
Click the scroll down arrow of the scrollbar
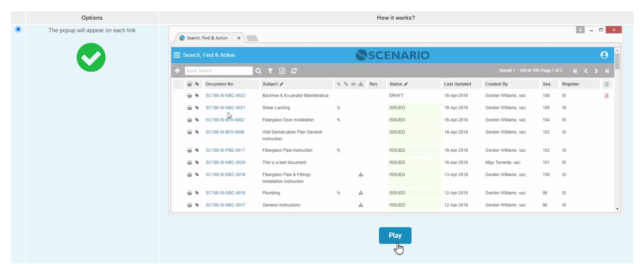[617, 209]
